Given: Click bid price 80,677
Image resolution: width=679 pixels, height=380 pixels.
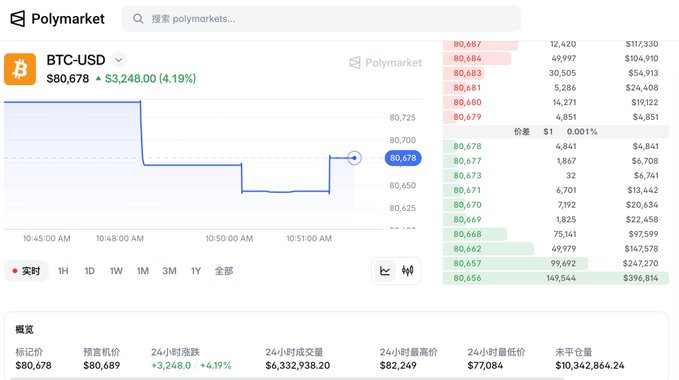Looking at the screenshot, I should point(467,161).
